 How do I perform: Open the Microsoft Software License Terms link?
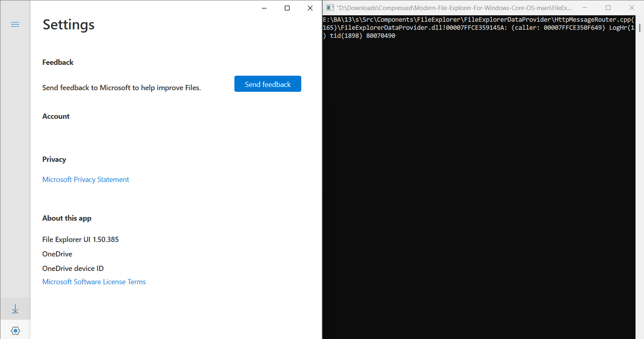[x=94, y=282]
